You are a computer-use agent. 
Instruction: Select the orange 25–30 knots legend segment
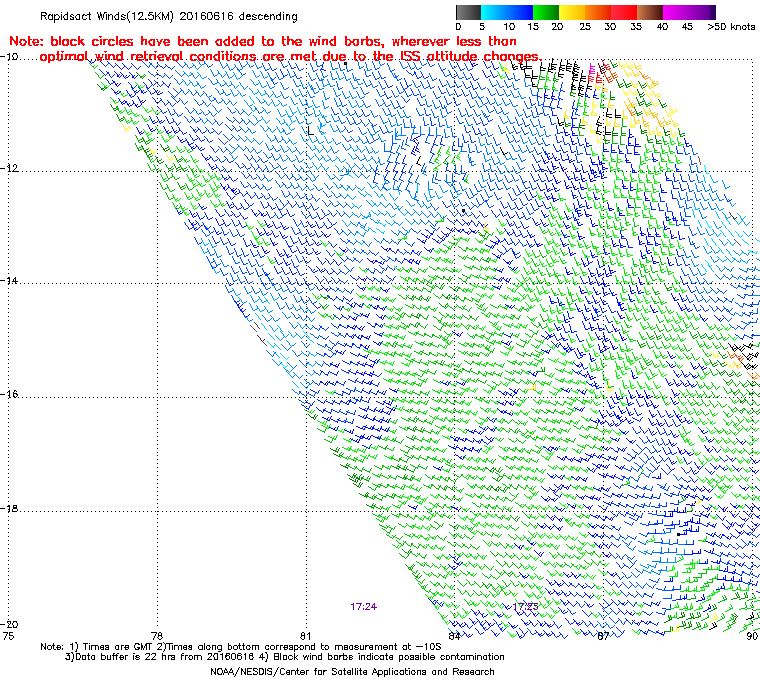pos(598,12)
